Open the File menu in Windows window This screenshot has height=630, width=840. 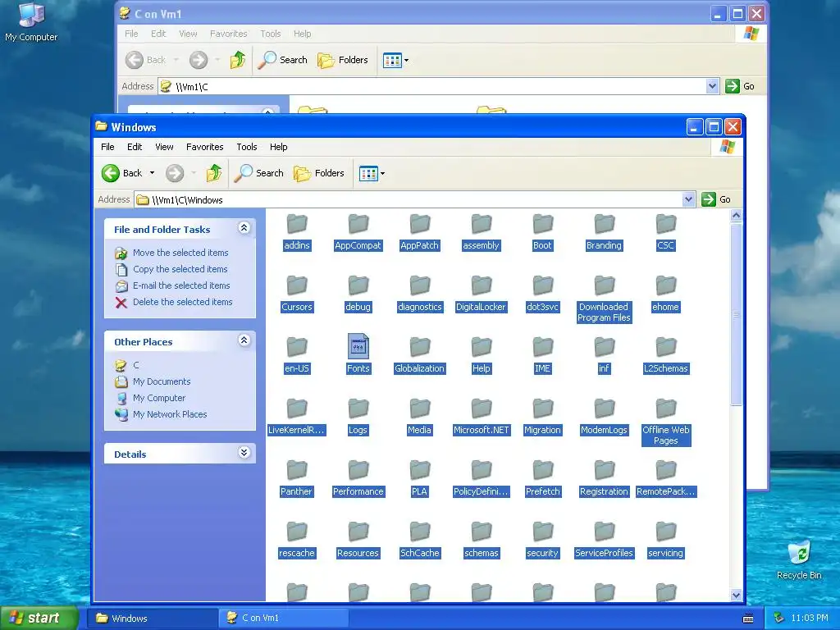107,147
